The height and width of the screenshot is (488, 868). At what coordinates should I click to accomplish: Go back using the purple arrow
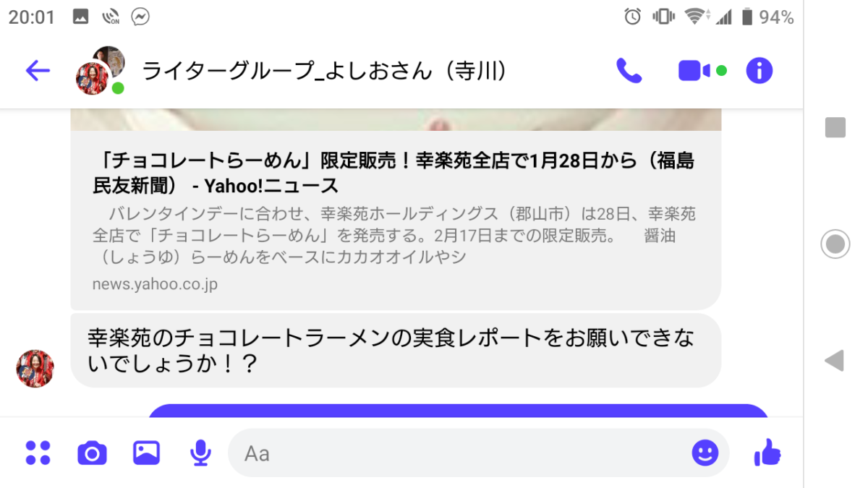(38, 70)
